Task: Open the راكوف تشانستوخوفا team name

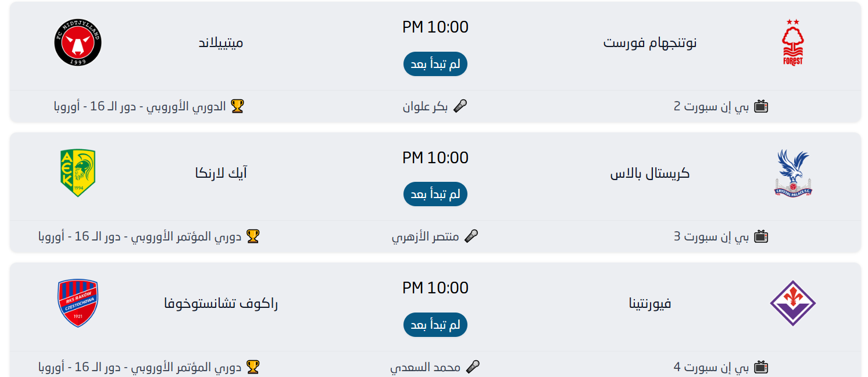Action: tap(221, 303)
